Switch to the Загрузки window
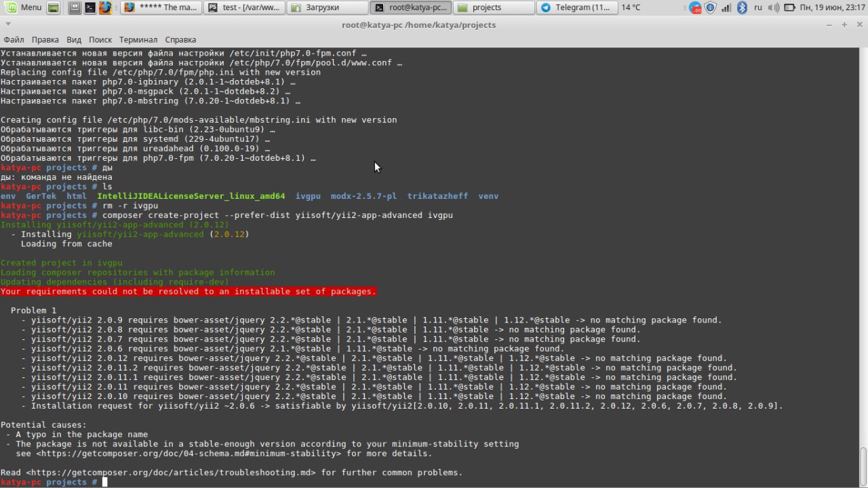 coord(326,7)
